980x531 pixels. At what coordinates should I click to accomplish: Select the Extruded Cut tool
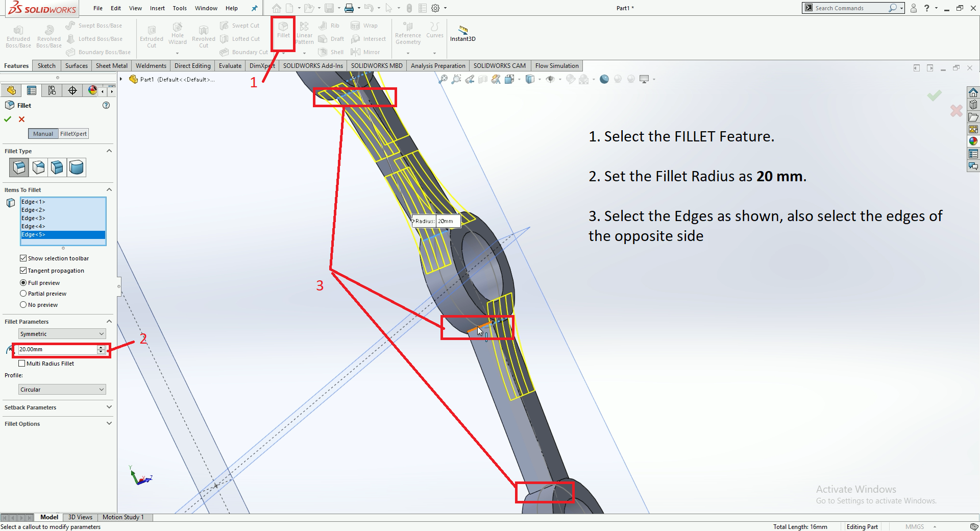[152, 37]
